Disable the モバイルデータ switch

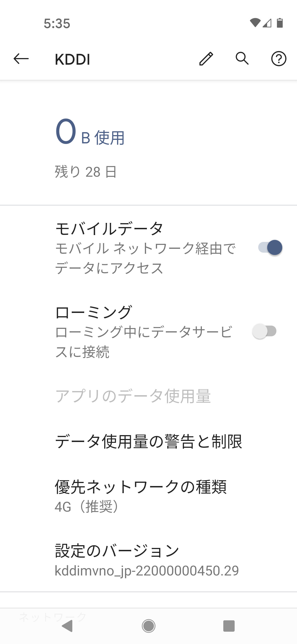[x=270, y=247]
